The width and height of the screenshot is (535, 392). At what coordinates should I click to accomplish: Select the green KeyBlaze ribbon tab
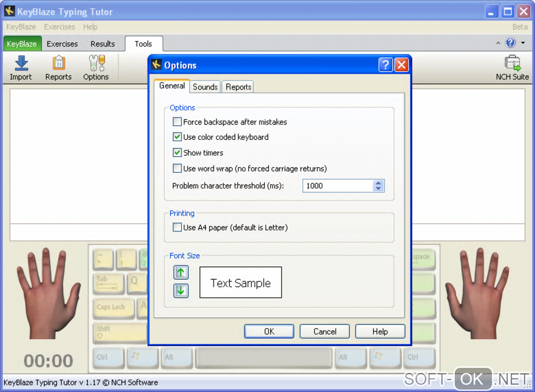pyautogui.click(x=22, y=43)
